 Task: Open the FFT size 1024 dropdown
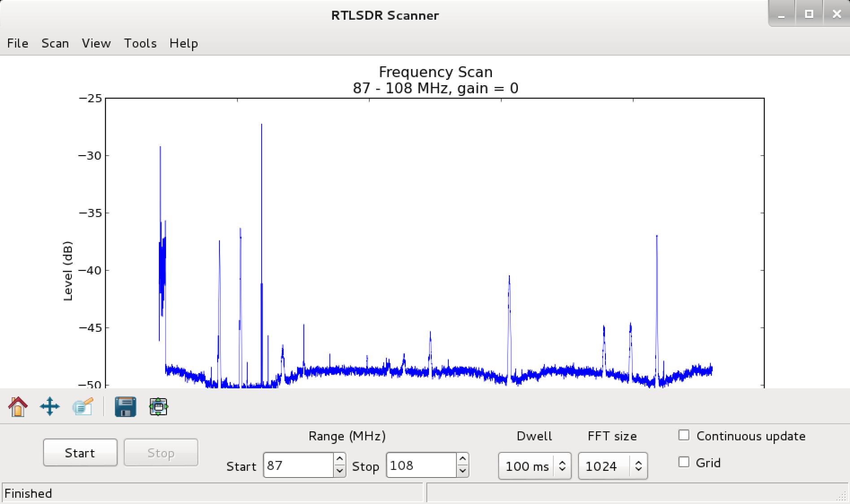click(613, 466)
